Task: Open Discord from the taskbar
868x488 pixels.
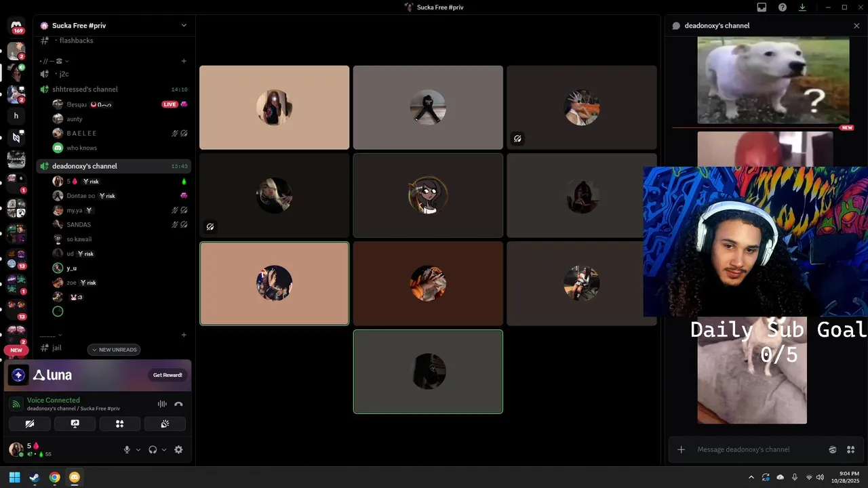Action: tap(75, 477)
